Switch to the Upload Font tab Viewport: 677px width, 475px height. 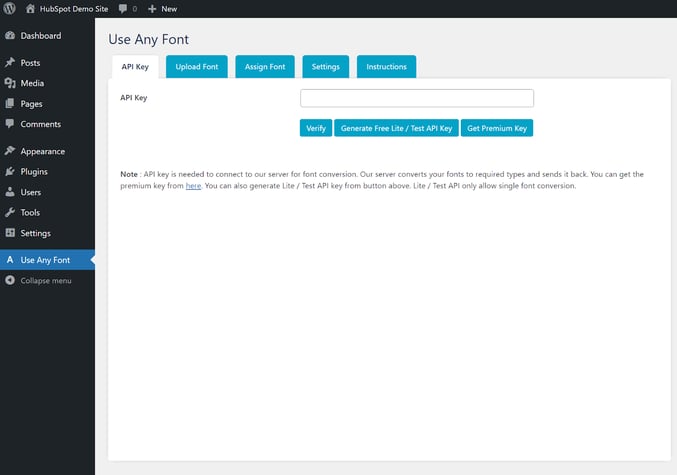pos(197,67)
